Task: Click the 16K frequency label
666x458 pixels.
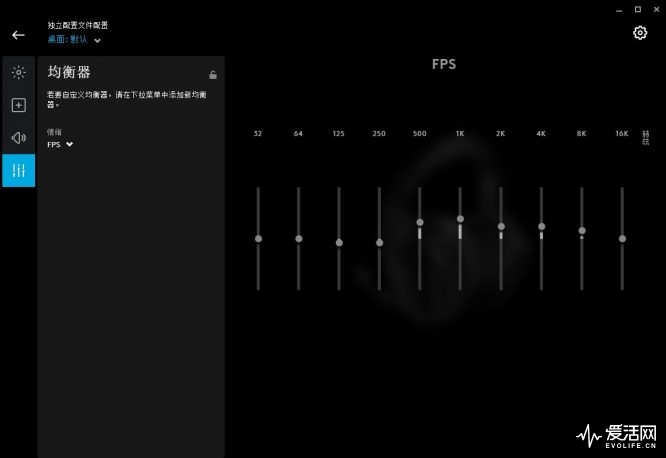Action: (621, 133)
